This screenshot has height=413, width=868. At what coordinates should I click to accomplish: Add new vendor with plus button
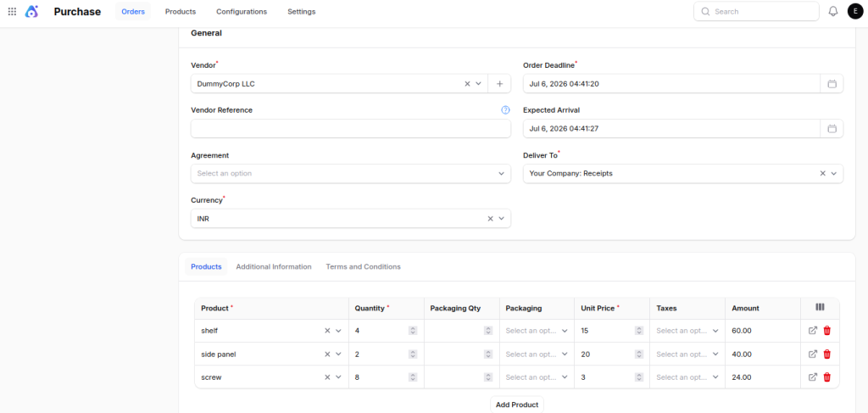point(499,84)
